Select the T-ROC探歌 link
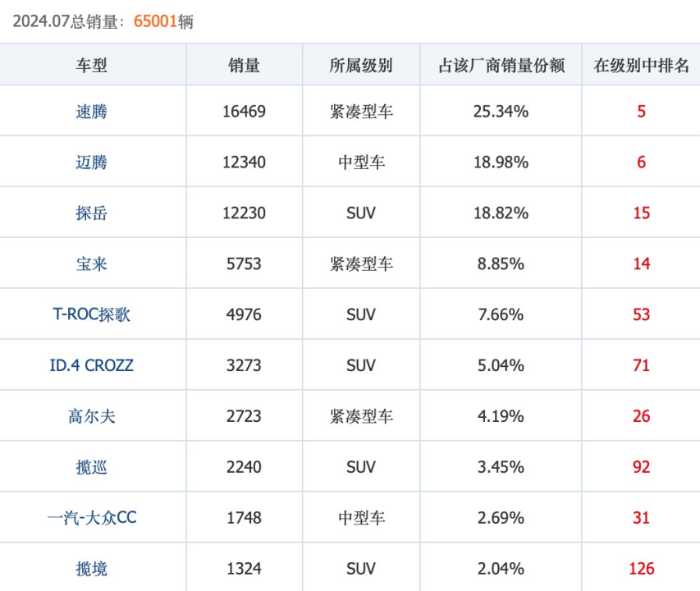700x591 pixels. point(92,314)
